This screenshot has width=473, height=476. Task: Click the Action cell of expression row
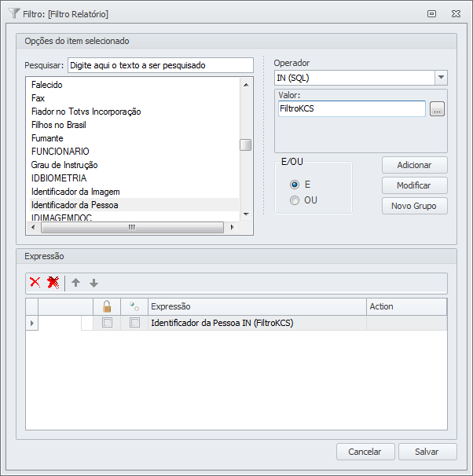406,323
